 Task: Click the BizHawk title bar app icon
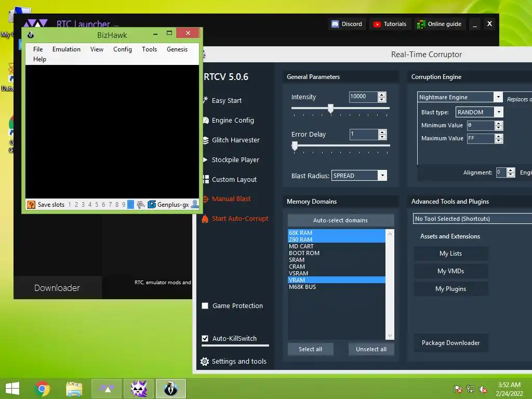[x=31, y=35]
